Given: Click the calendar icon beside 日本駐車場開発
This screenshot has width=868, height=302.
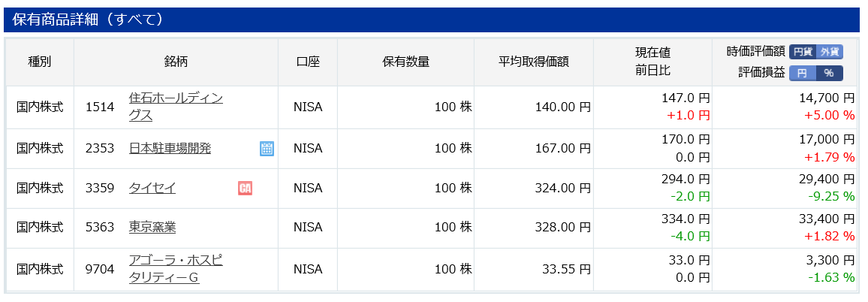Looking at the screenshot, I should coord(267,148).
